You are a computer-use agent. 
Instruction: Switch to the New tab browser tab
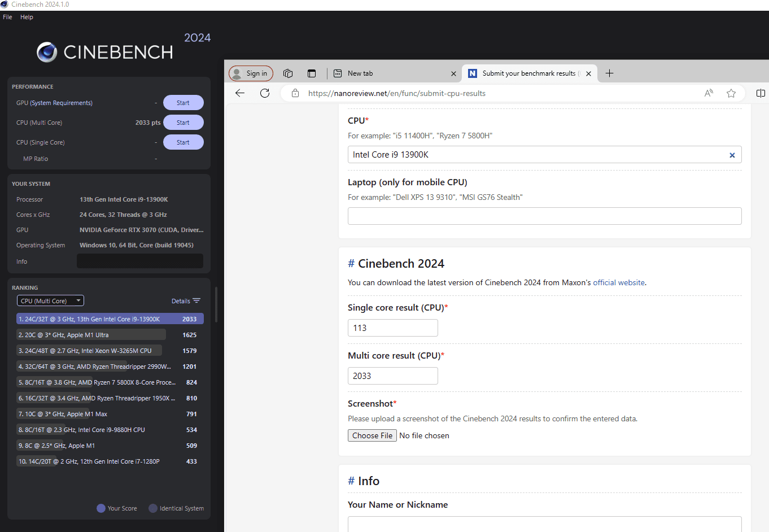coord(394,73)
